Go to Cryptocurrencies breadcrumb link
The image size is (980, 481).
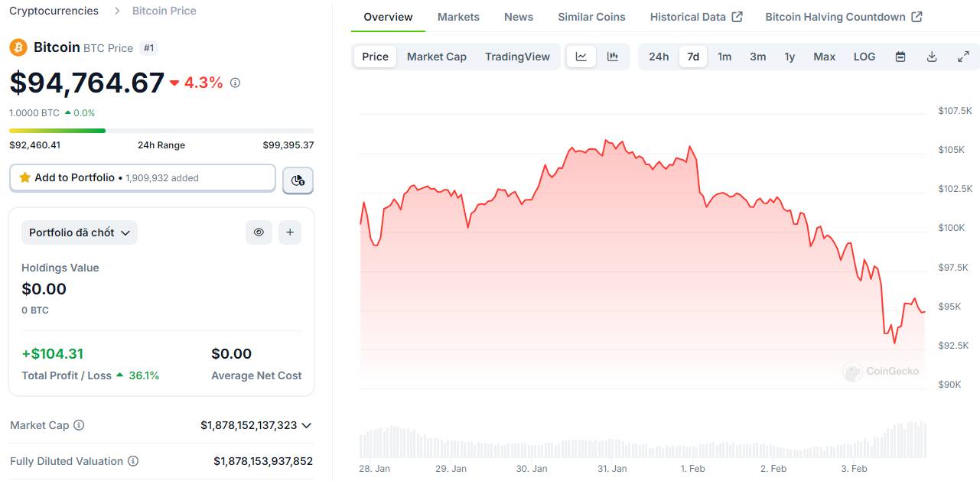[54, 11]
